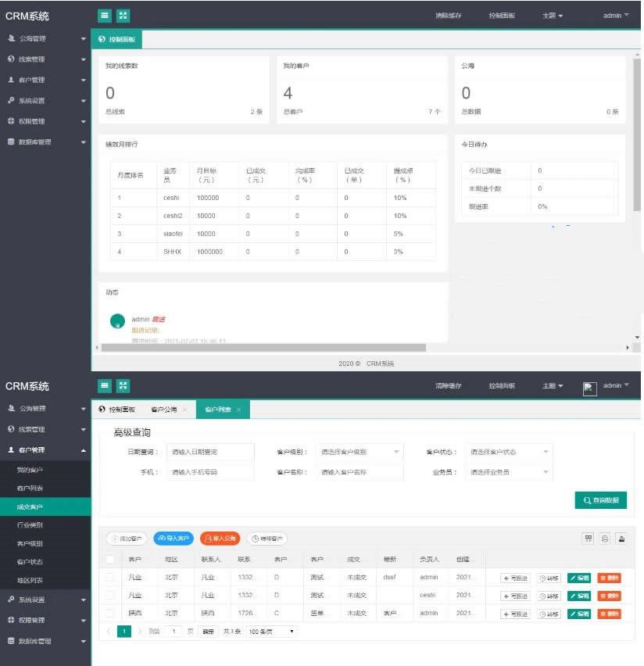Click SHHX in performance ranking table
The width and height of the screenshot is (644, 666).
click(x=172, y=252)
